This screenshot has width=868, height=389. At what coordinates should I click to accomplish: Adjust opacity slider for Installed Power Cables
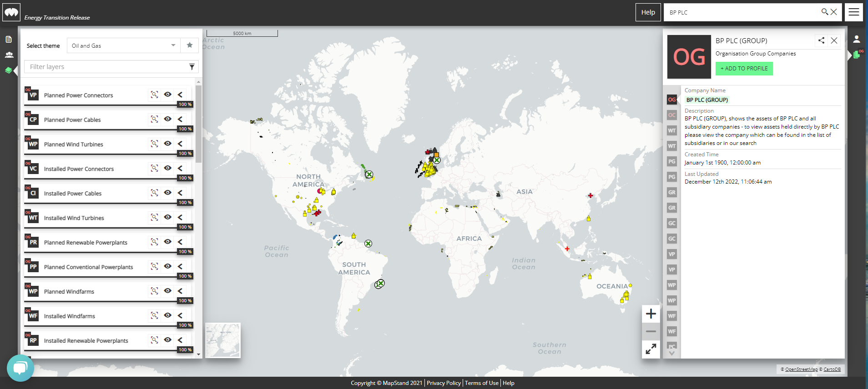(109, 203)
